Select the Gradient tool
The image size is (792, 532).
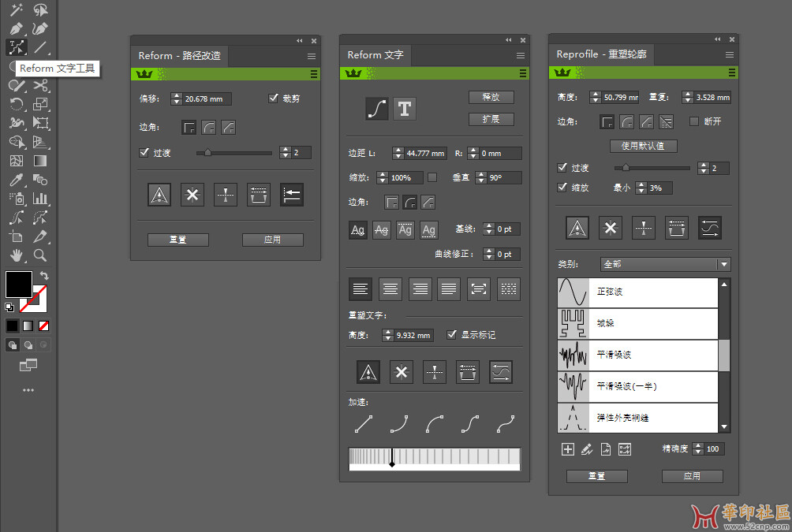click(x=40, y=161)
